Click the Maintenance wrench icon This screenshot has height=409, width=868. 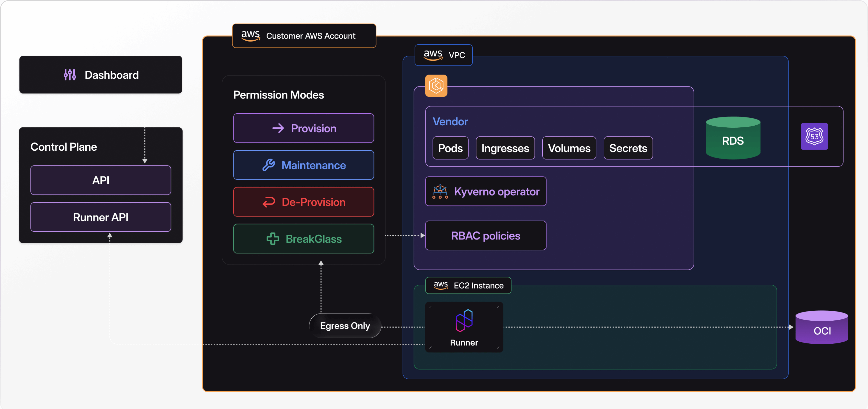[x=269, y=165]
